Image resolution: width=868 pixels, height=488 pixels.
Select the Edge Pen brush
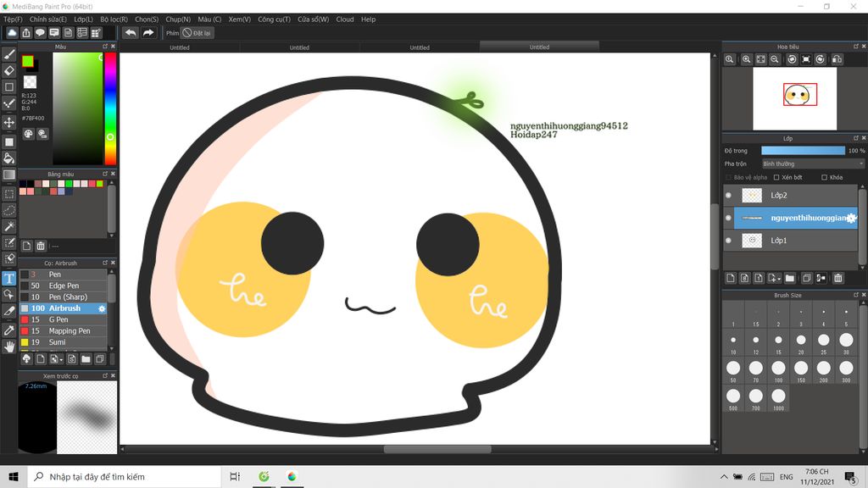(63, 286)
